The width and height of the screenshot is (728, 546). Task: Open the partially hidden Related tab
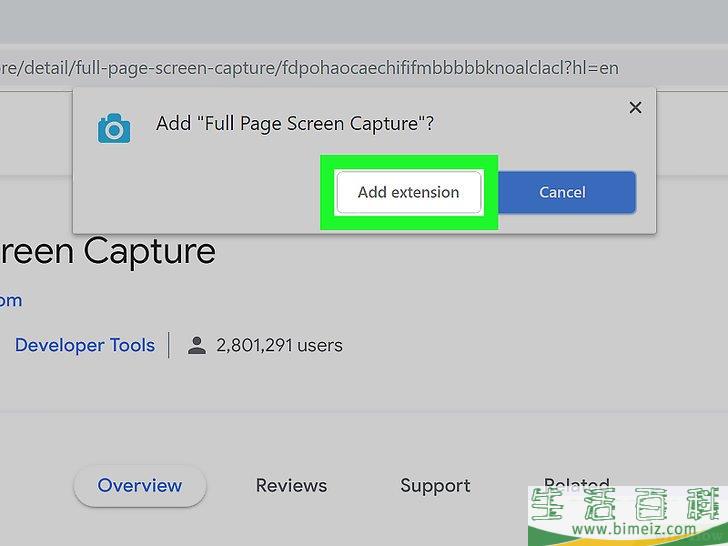(x=576, y=483)
